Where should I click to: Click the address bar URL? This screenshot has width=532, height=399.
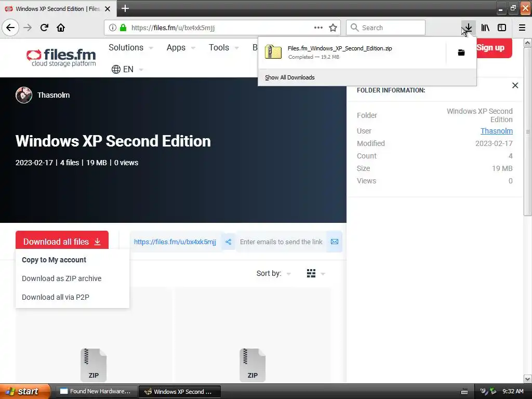pyautogui.click(x=172, y=28)
